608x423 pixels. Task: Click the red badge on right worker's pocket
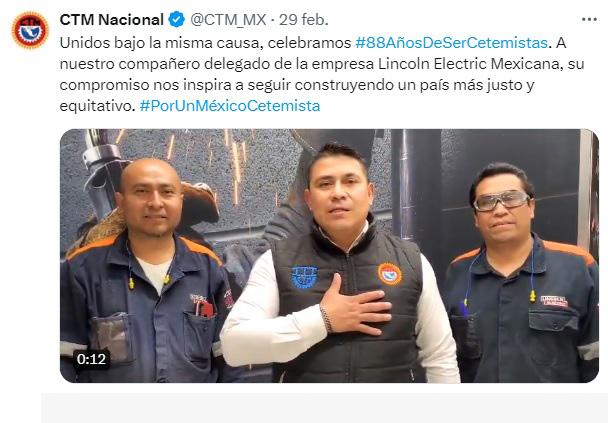point(554,301)
